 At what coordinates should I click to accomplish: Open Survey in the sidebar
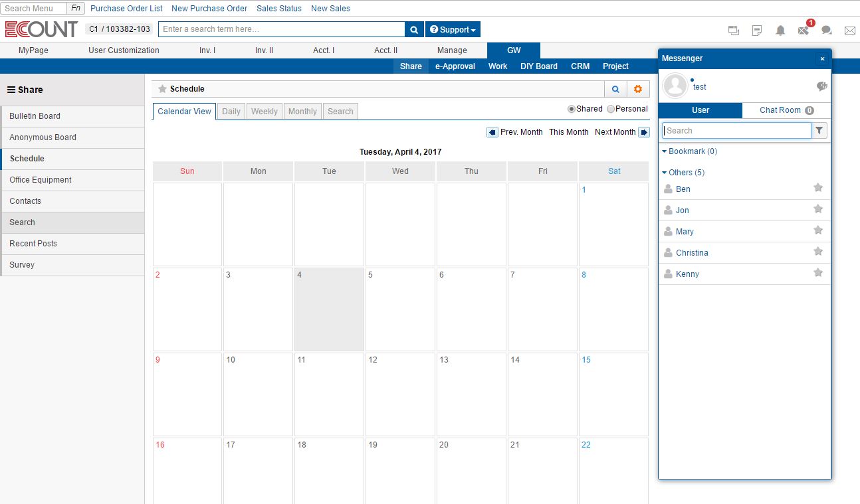click(x=72, y=265)
